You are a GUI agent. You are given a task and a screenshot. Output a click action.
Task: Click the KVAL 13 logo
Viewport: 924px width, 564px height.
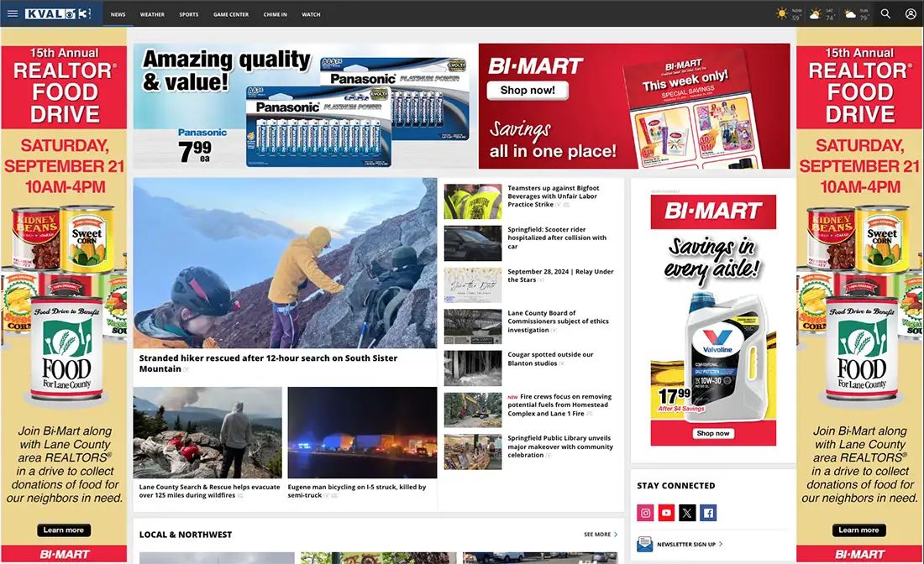coord(58,13)
